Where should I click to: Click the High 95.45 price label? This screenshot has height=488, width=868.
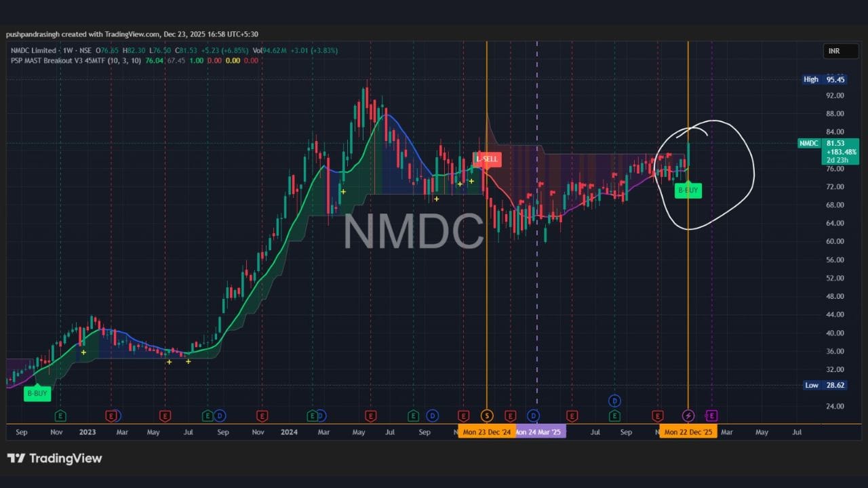click(825, 79)
